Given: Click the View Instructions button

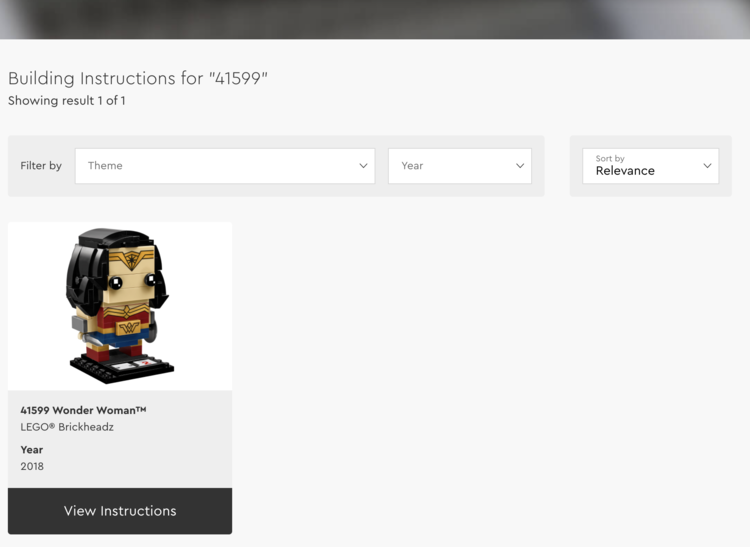Looking at the screenshot, I should tap(120, 511).
